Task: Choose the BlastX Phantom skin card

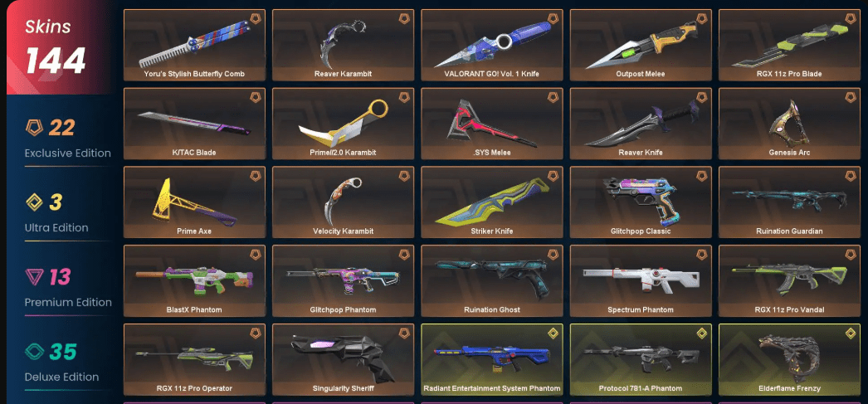Action: pyautogui.click(x=194, y=280)
